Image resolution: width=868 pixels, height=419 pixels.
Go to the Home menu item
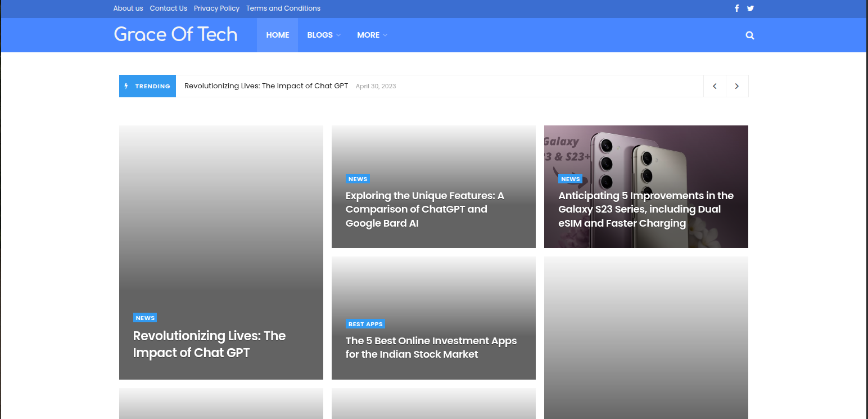pyautogui.click(x=277, y=35)
